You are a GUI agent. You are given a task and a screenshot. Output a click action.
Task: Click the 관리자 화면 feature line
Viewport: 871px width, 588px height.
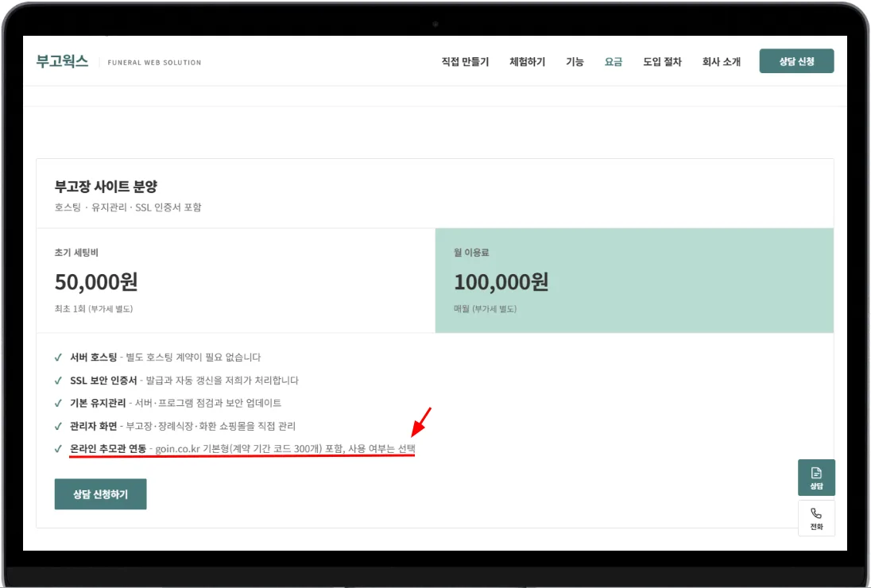click(183, 427)
